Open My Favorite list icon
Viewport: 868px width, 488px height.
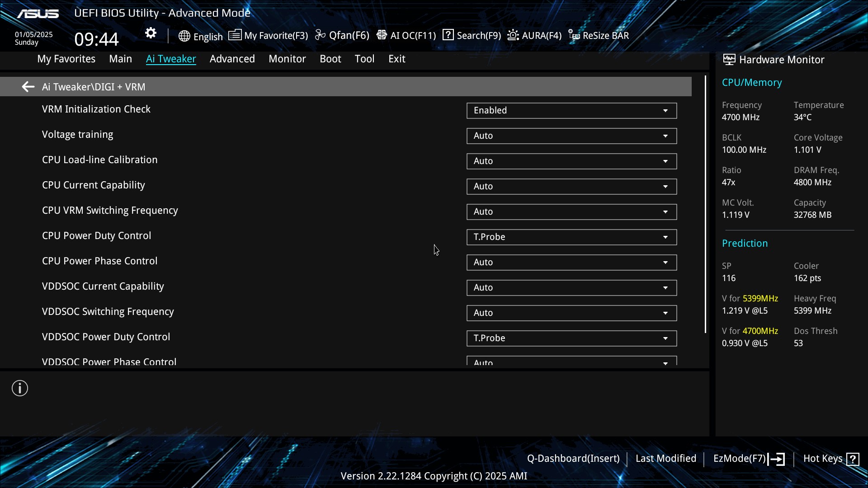(x=235, y=35)
